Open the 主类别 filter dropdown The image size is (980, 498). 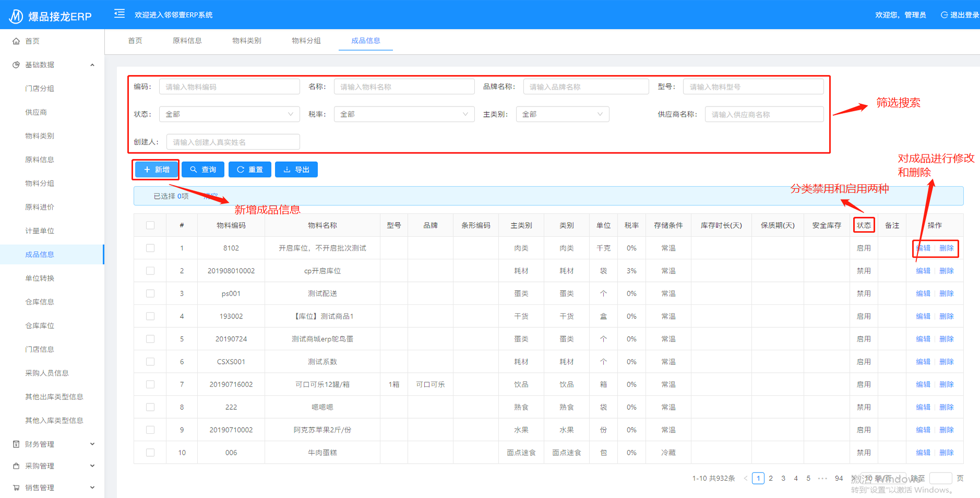click(x=563, y=114)
